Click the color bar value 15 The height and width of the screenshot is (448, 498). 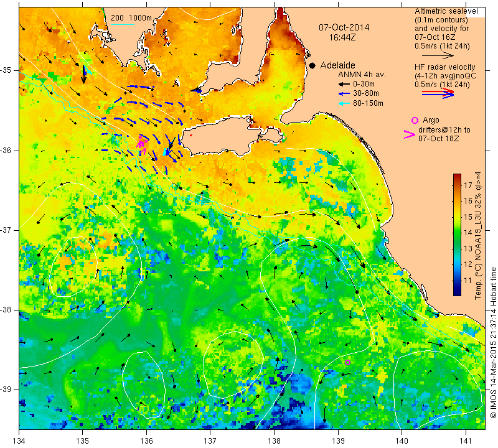click(x=468, y=217)
